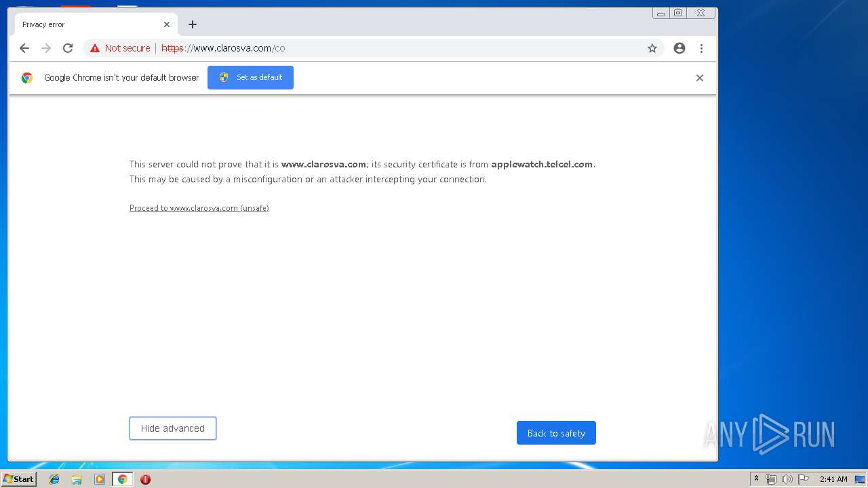Image resolution: width=868 pixels, height=488 pixels.
Task: Close the Privacy error tab
Action: pyautogui.click(x=167, y=24)
